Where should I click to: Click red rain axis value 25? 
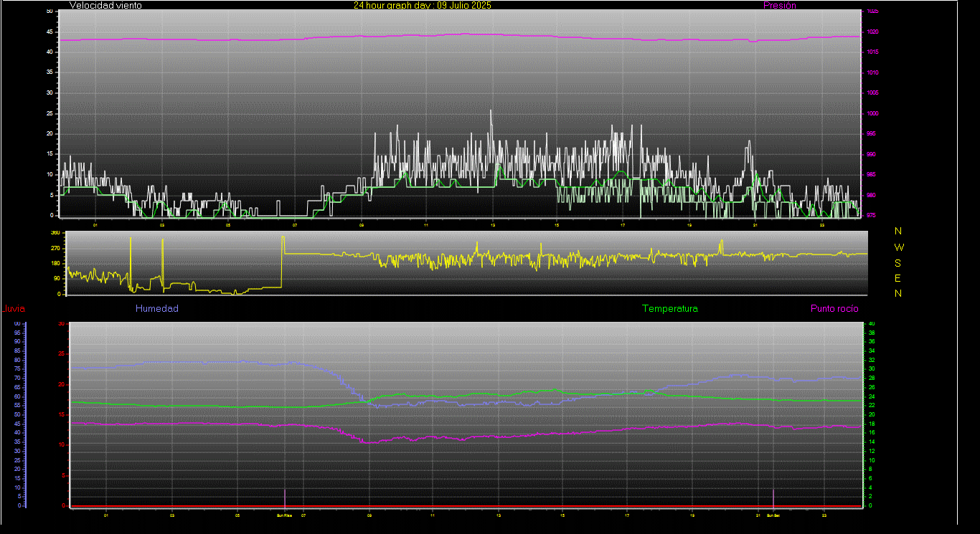(x=61, y=354)
